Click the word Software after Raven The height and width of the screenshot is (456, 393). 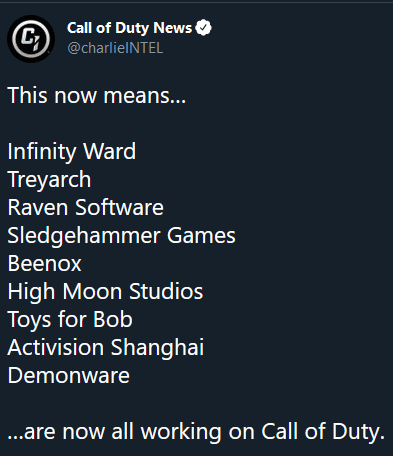120,207
